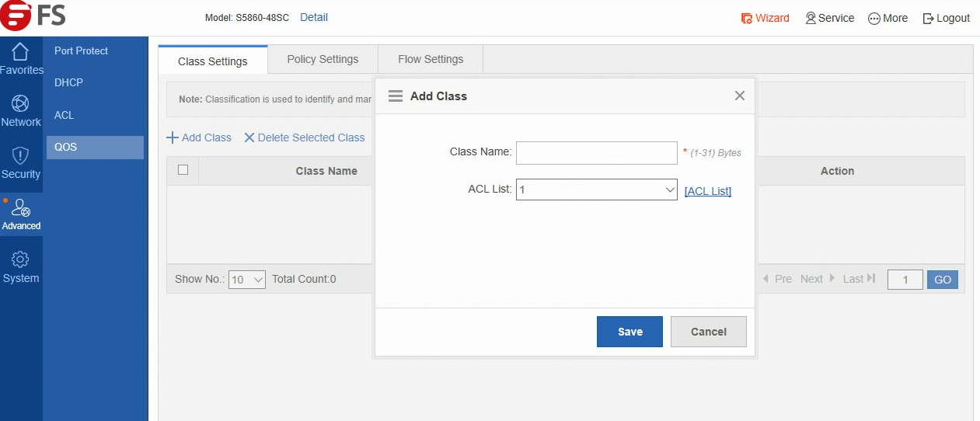Switch to the Policy Settings tab
The height and width of the screenshot is (421, 980).
(323, 59)
